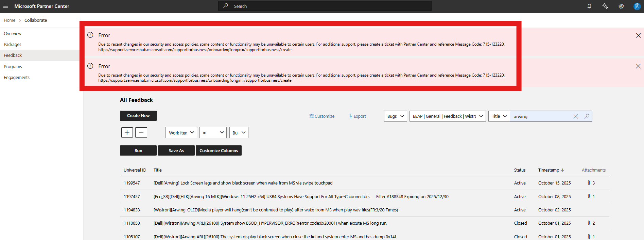The image size is (644, 240).
Task: Go to Packages in sidebar
Action: coord(13,45)
